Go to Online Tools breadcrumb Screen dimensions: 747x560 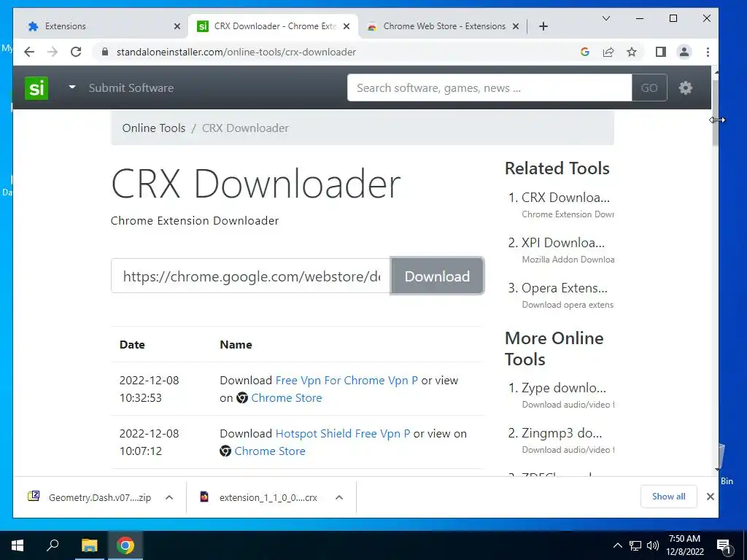[x=153, y=128]
